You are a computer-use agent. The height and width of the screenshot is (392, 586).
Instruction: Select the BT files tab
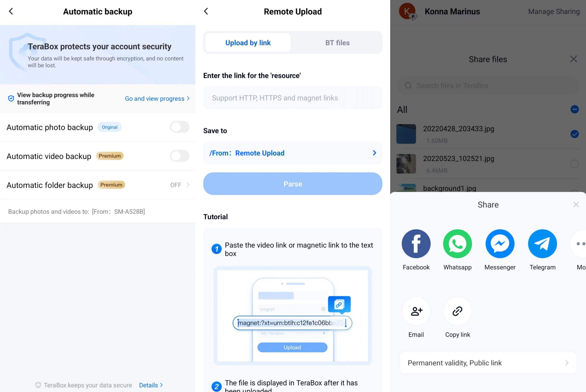[x=337, y=42]
